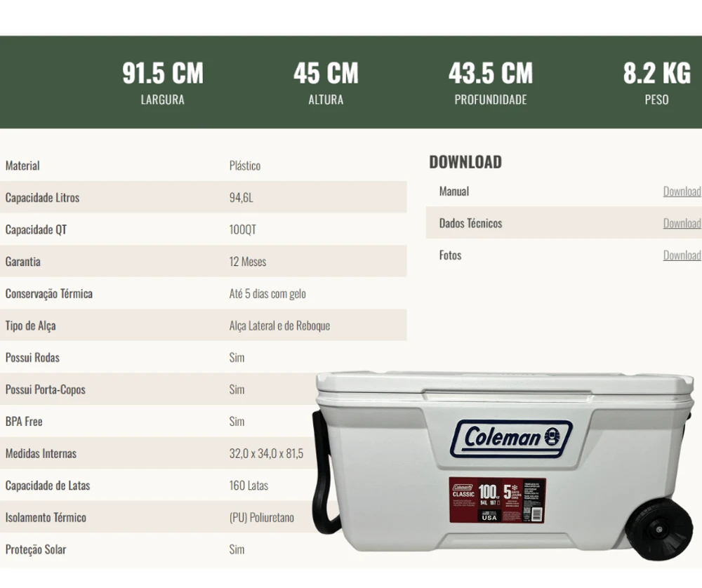Select the 91.5 CM largura value
The image size is (702, 588).
163,73
